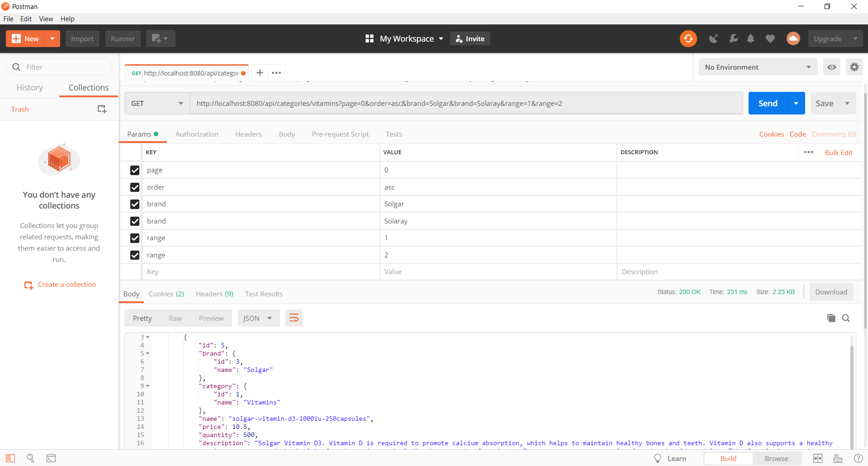This screenshot has height=466, width=868.
Task: Uncheck the order parameter checkbox
Action: point(134,187)
